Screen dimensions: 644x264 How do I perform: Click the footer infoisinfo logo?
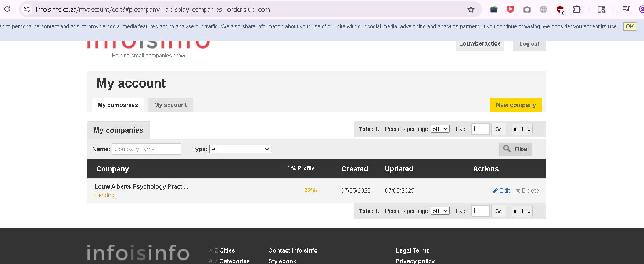(x=138, y=253)
